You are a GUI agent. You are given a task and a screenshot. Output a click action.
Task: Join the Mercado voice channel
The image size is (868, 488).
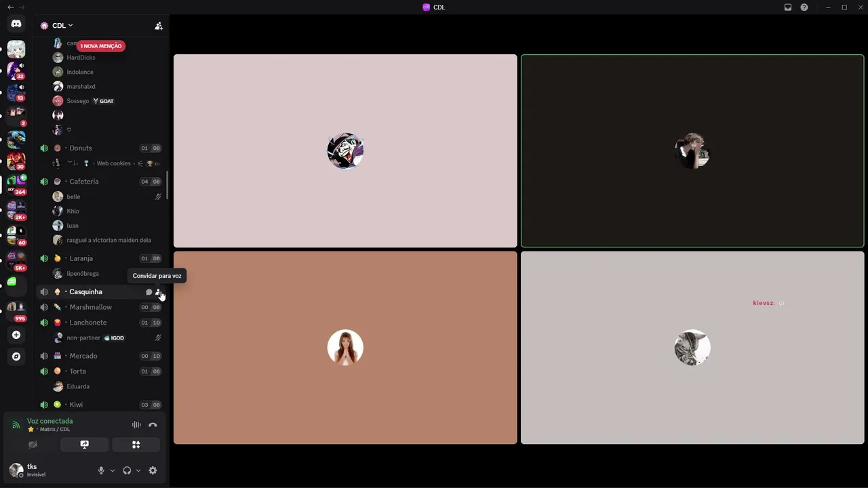[100, 356]
